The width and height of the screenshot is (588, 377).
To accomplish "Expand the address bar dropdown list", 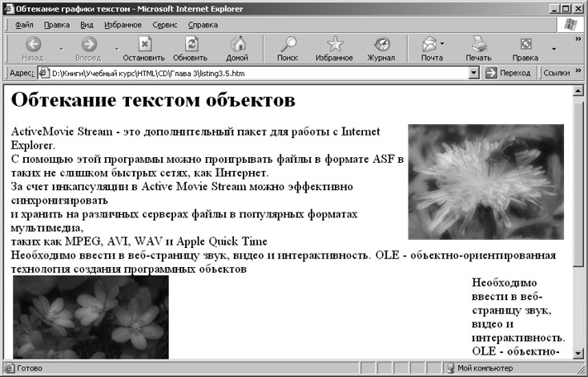I will 474,73.
